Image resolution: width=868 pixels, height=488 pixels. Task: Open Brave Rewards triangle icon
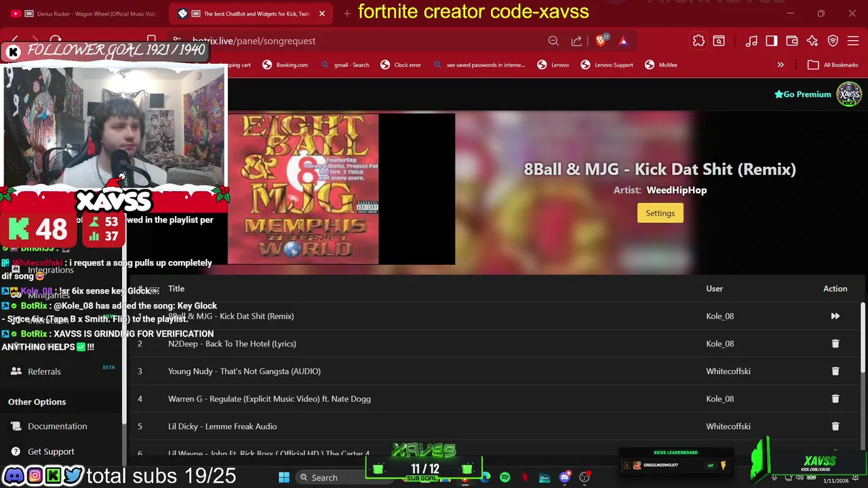coord(623,41)
